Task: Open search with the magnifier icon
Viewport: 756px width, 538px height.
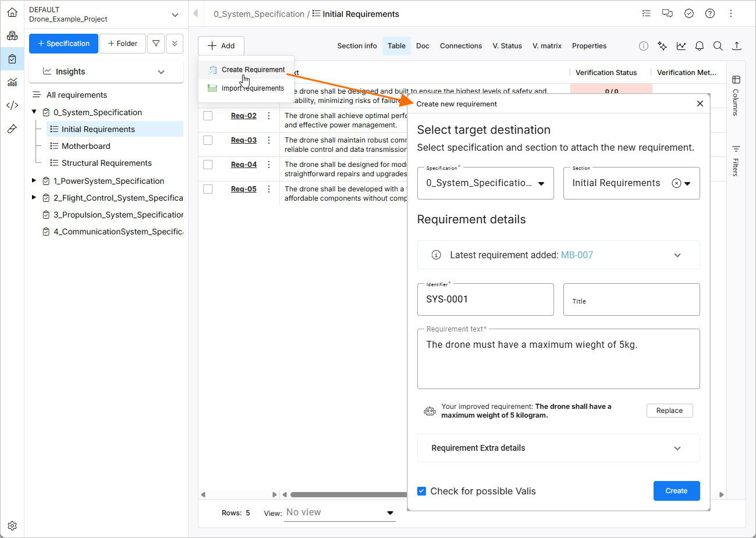Action: (x=718, y=45)
